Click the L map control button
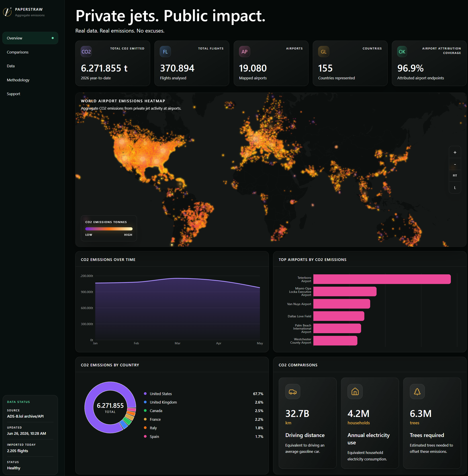Viewport: 468px width, 476px height. coord(455,188)
